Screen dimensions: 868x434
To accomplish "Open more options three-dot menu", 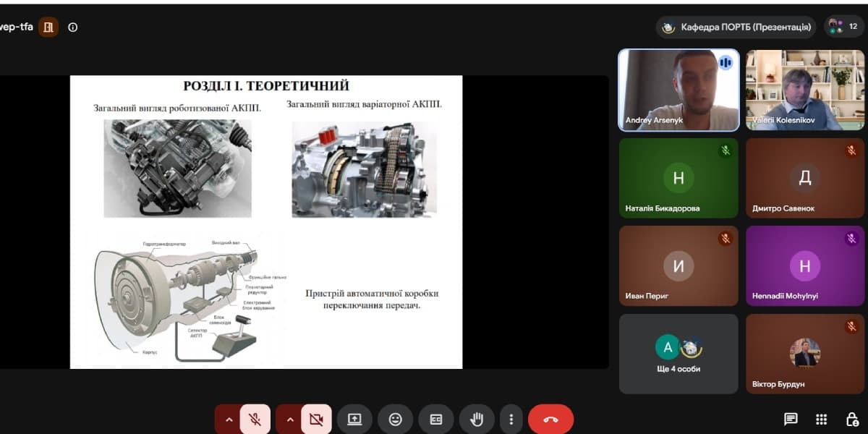I will click(511, 419).
